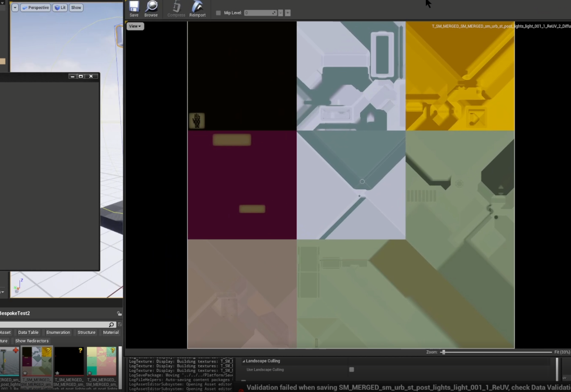Click the Show Redirectors filter
The image size is (571, 392).
(32, 341)
